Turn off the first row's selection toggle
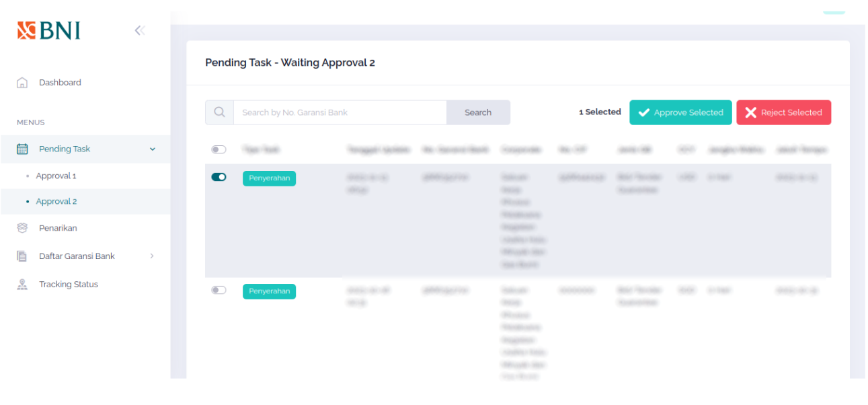The image size is (868, 405). click(x=219, y=177)
